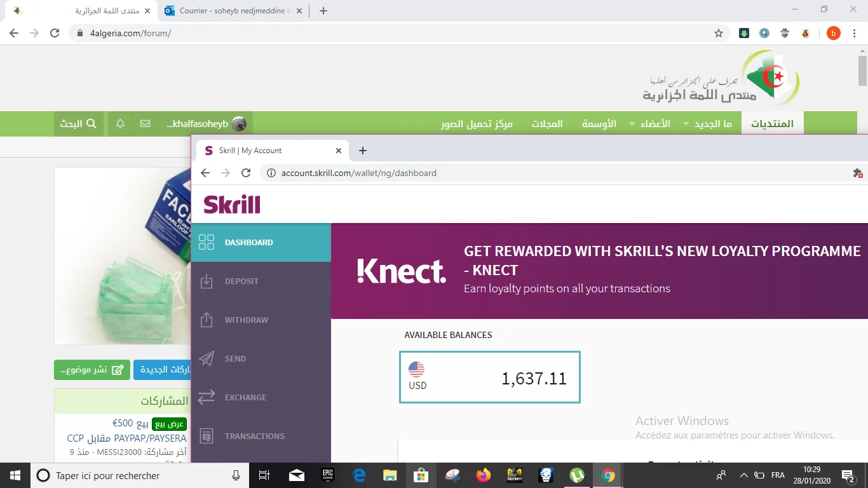Image resolution: width=868 pixels, height=488 pixels.
Task: Select the USD balance card
Action: coord(489,377)
